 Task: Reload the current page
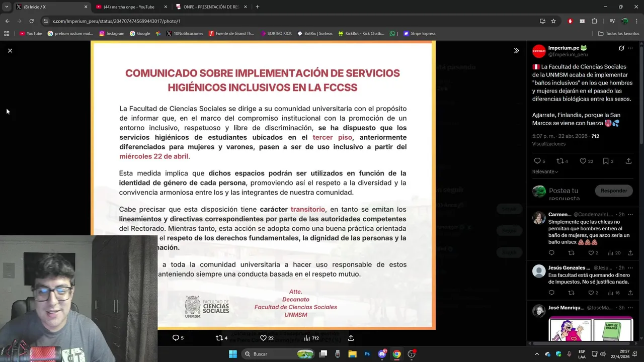31,21
